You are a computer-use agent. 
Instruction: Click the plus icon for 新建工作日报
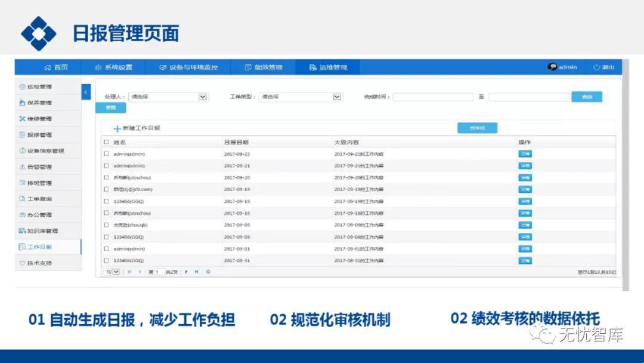pos(117,128)
